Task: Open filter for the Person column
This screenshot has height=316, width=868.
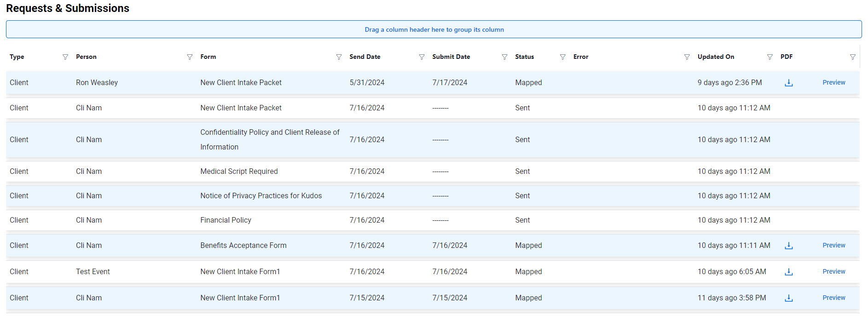Action: pyautogui.click(x=190, y=57)
